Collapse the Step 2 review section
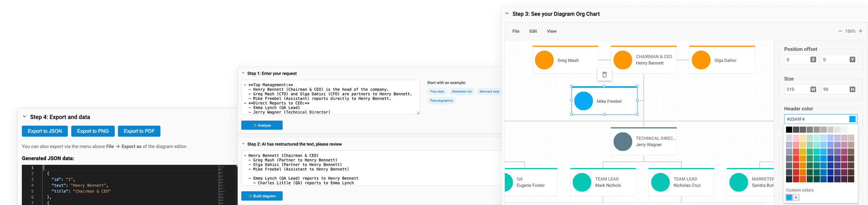 tap(243, 144)
